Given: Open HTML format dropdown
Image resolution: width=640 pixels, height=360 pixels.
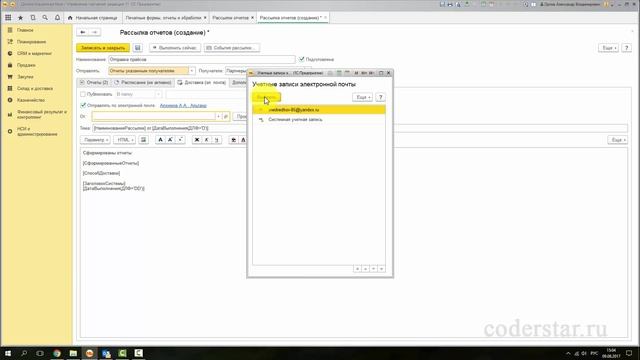Looking at the screenshot, I should coord(124,140).
